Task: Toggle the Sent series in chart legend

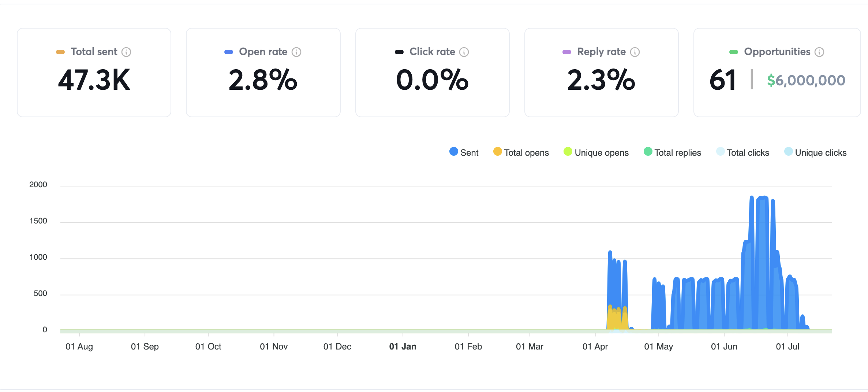Action: 464,152
